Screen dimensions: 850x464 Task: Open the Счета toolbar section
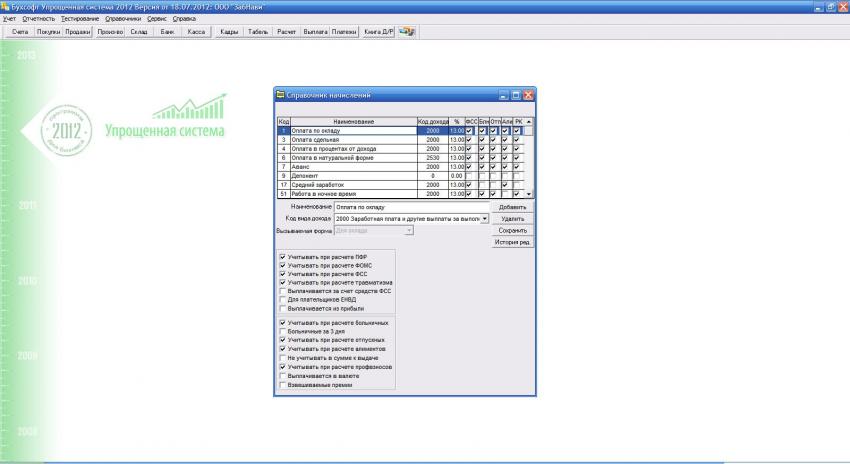click(x=20, y=32)
